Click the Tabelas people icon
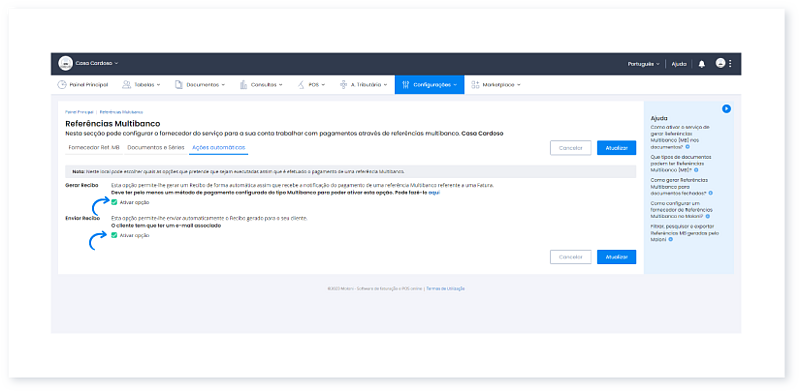The height and width of the screenshot is (392, 800). click(126, 85)
